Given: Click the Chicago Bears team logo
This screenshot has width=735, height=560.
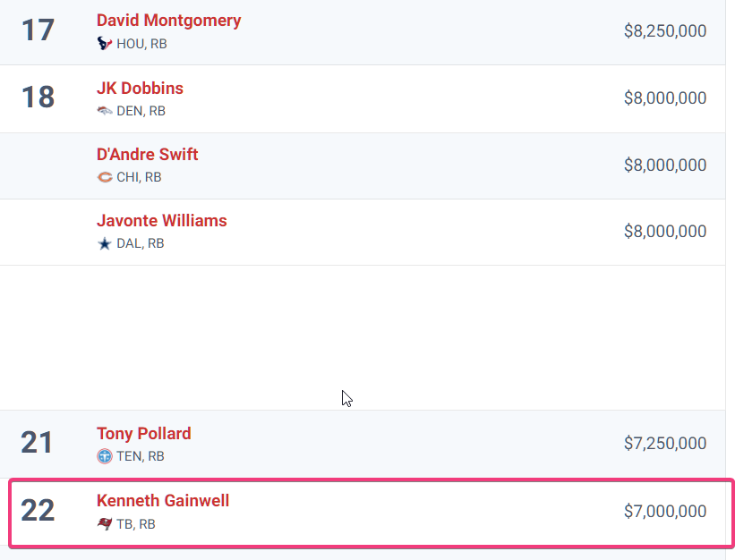Looking at the screenshot, I should tap(105, 177).
